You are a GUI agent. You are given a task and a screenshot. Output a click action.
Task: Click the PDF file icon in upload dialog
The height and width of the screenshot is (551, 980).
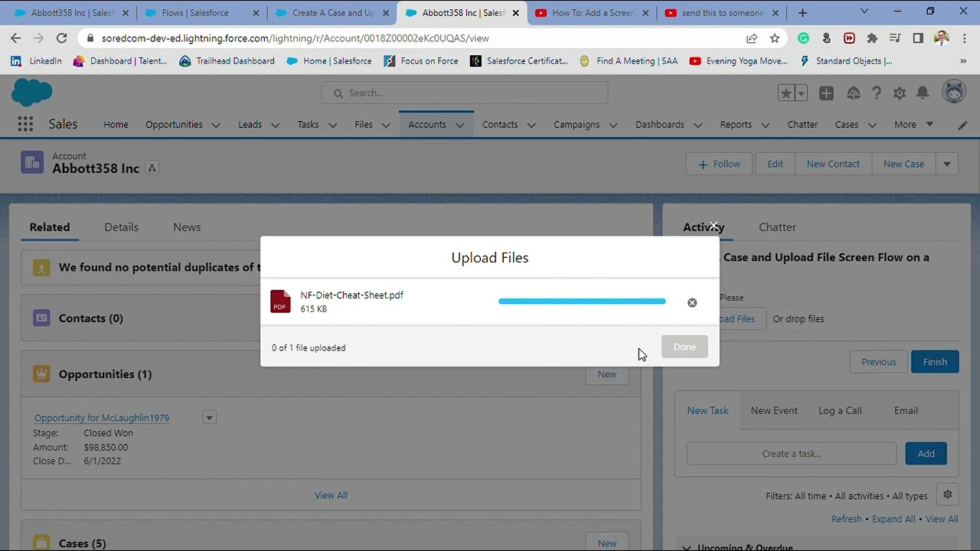280,302
